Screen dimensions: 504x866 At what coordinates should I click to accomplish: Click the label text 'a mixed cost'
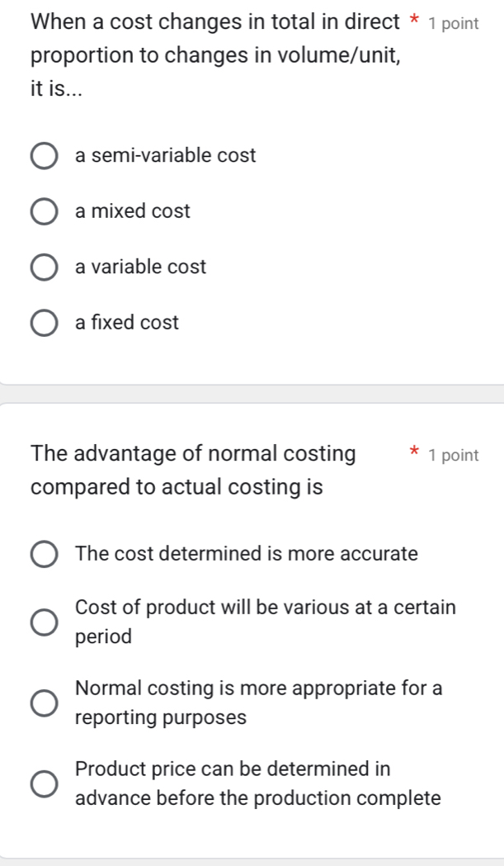point(133,211)
